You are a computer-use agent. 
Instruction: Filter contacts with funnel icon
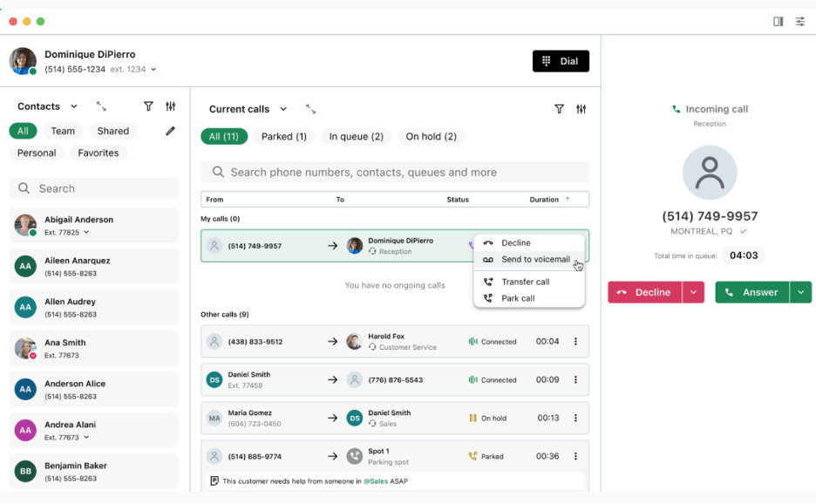148,106
